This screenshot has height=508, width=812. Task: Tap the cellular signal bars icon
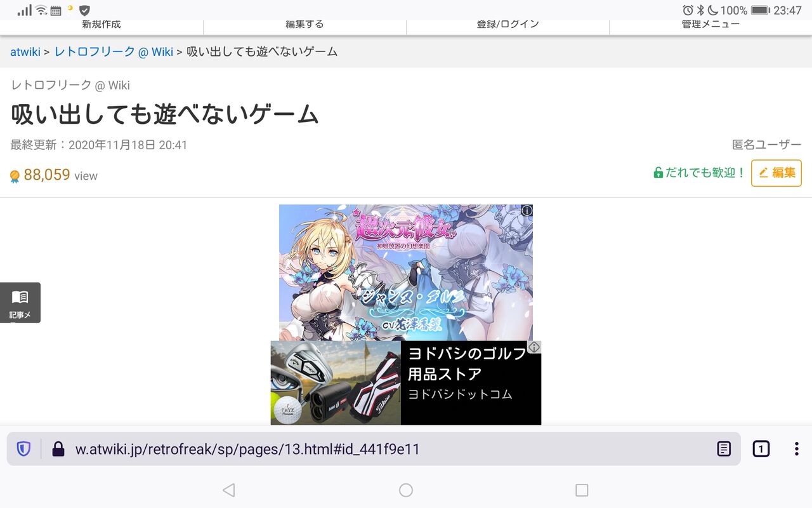(25, 10)
